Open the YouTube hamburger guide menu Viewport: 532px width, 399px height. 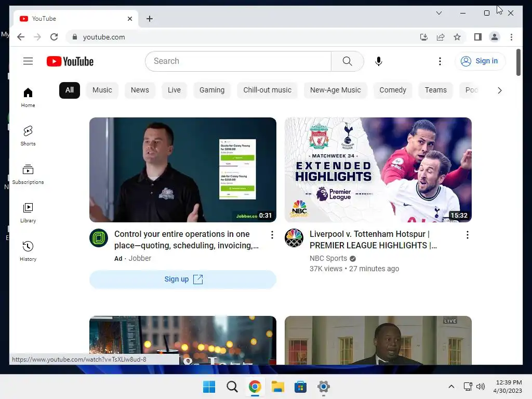tap(28, 61)
